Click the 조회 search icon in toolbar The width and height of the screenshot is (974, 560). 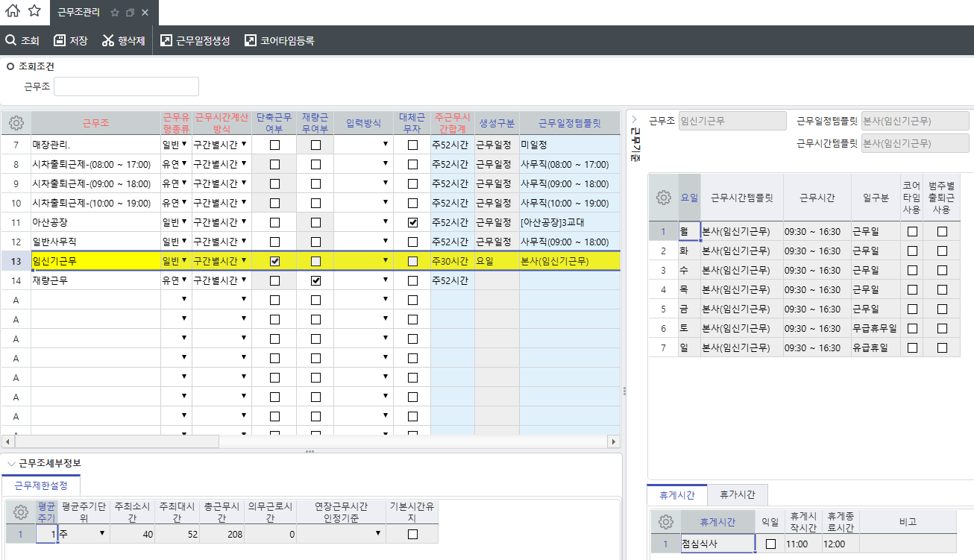coord(10,40)
